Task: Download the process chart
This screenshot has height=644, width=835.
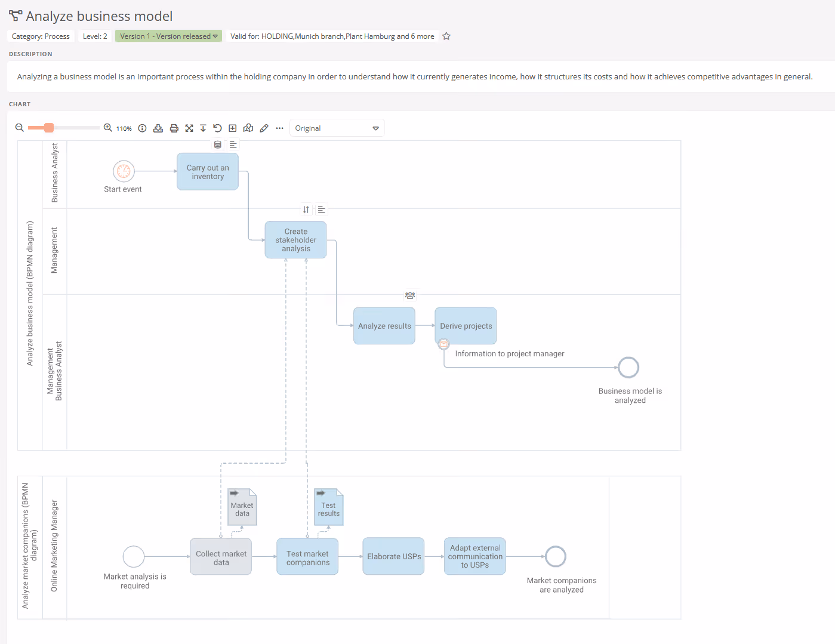Action: (x=158, y=128)
